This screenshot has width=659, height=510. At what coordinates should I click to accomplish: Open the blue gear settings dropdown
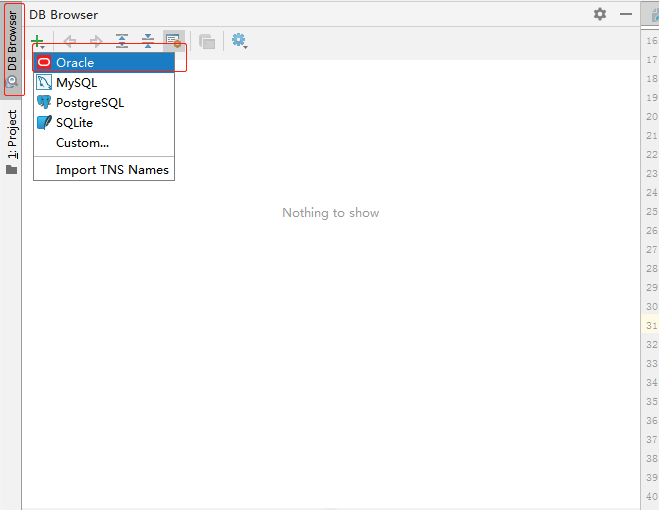pos(240,41)
